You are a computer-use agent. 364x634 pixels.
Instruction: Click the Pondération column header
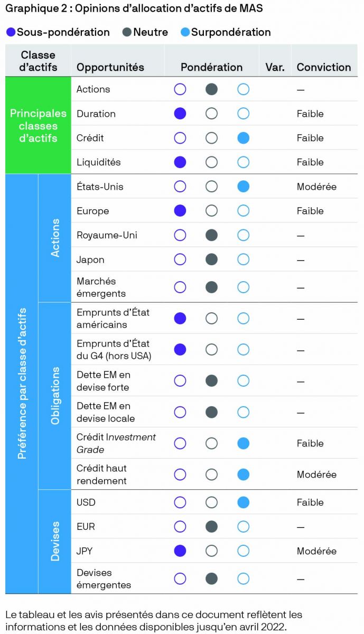click(211, 67)
